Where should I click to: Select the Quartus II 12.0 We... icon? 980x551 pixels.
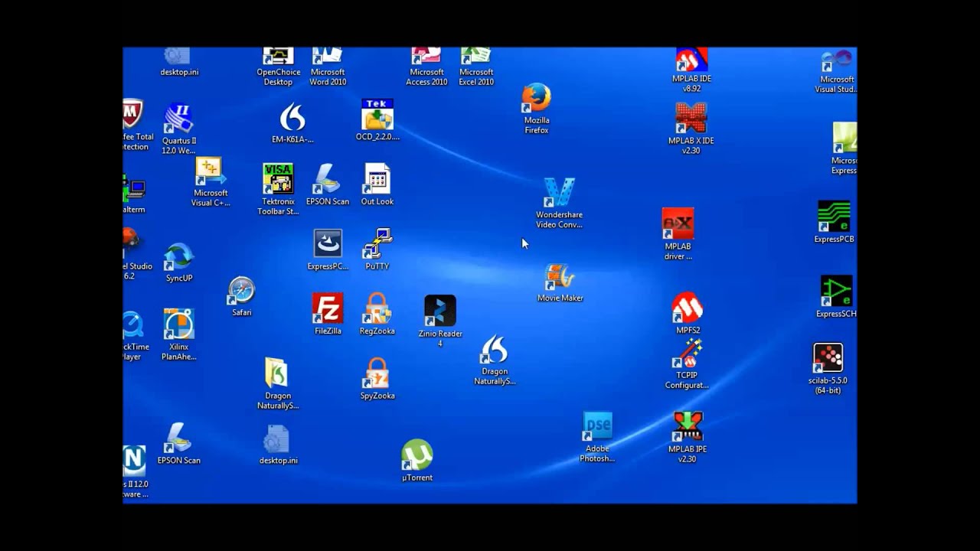tap(178, 129)
